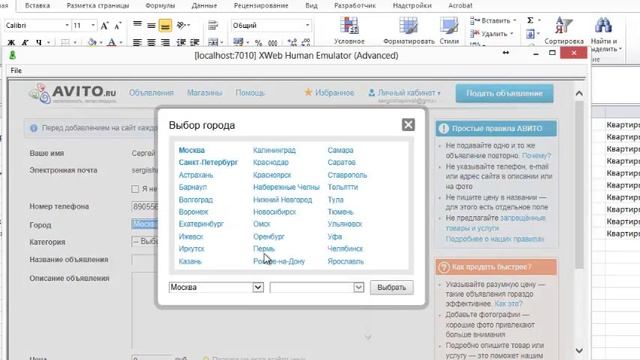Toggle italic К in Excel ribbon
This screenshot has width=640, height=360.
[x=25, y=42]
